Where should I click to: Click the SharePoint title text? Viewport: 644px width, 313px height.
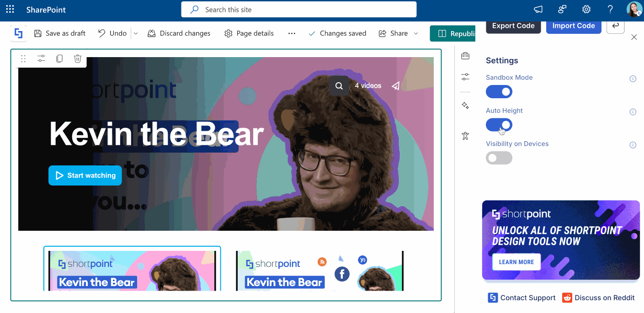coord(46,10)
